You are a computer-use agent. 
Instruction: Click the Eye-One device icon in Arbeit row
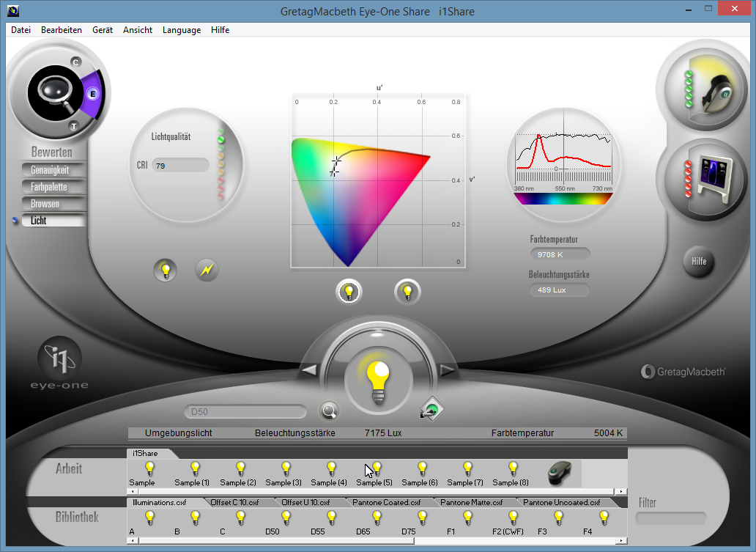tap(560, 473)
